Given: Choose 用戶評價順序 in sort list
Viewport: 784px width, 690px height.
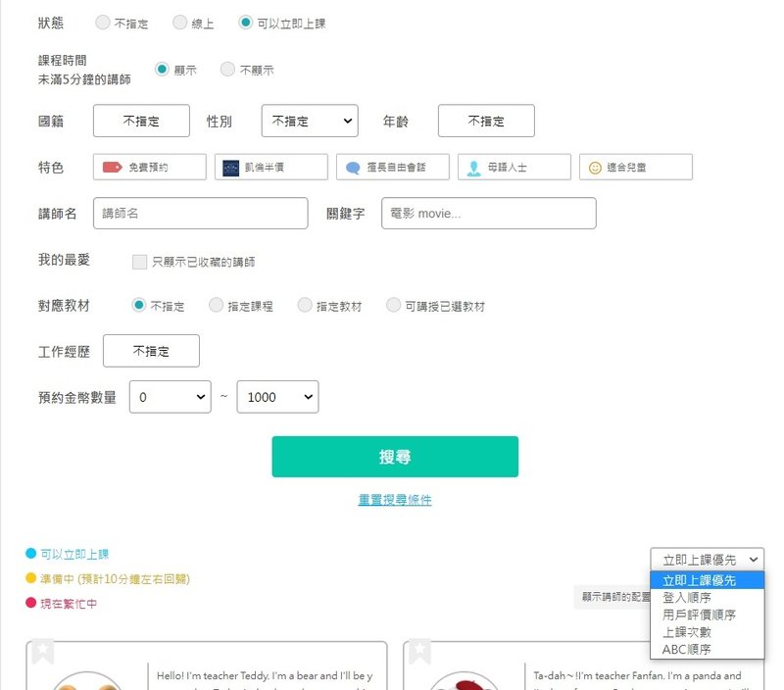Looking at the screenshot, I should click(707, 615).
